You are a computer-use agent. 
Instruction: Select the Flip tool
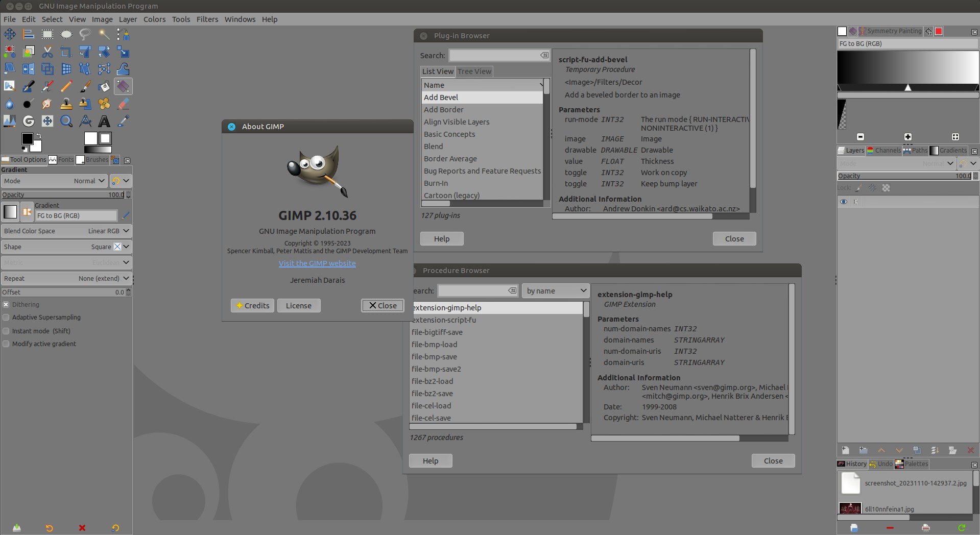click(29, 69)
